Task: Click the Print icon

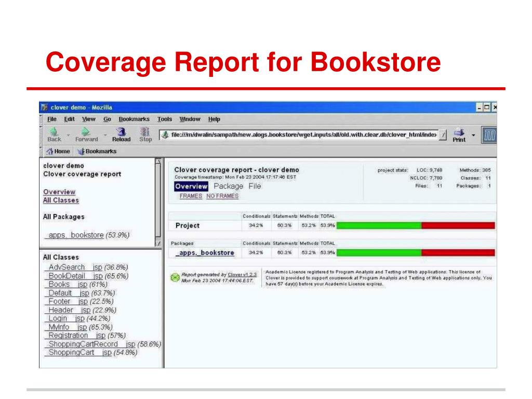Action: click(459, 131)
